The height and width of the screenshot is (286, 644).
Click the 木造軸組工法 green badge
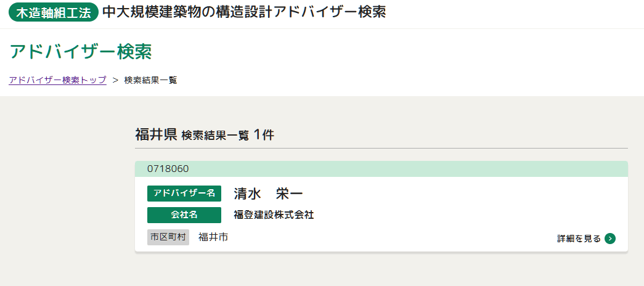click(x=54, y=13)
